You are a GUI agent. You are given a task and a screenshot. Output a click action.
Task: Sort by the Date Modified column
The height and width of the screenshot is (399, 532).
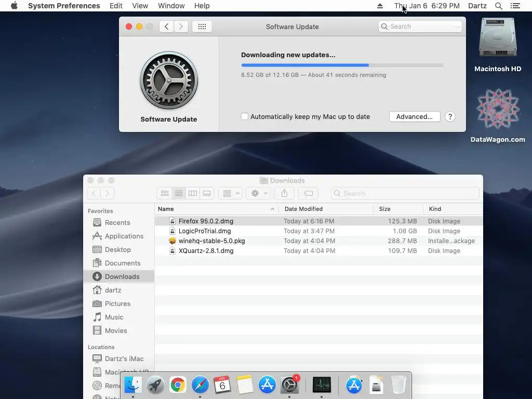(x=325, y=209)
